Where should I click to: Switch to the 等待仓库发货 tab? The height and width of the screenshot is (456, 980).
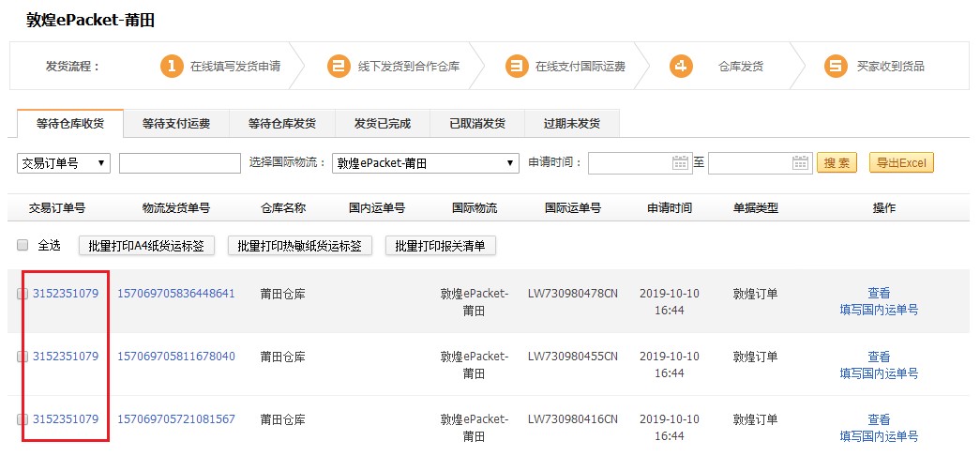pos(282,123)
